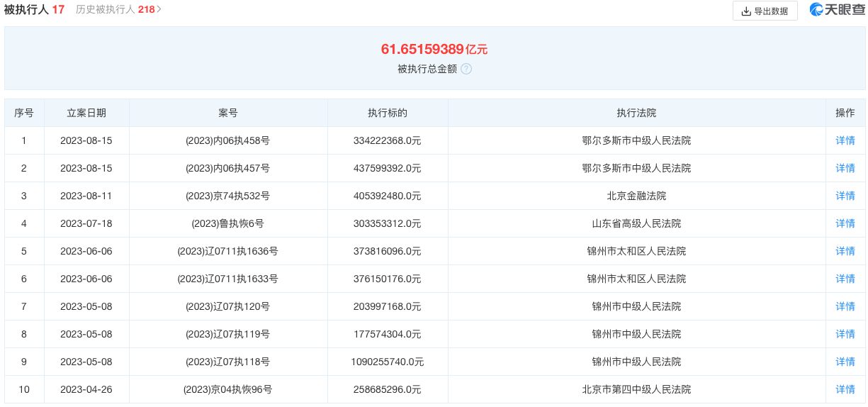The height and width of the screenshot is (407, 868).
Task: Open 详情 for case (2023)辽07执118号
Action: [845, 362]
